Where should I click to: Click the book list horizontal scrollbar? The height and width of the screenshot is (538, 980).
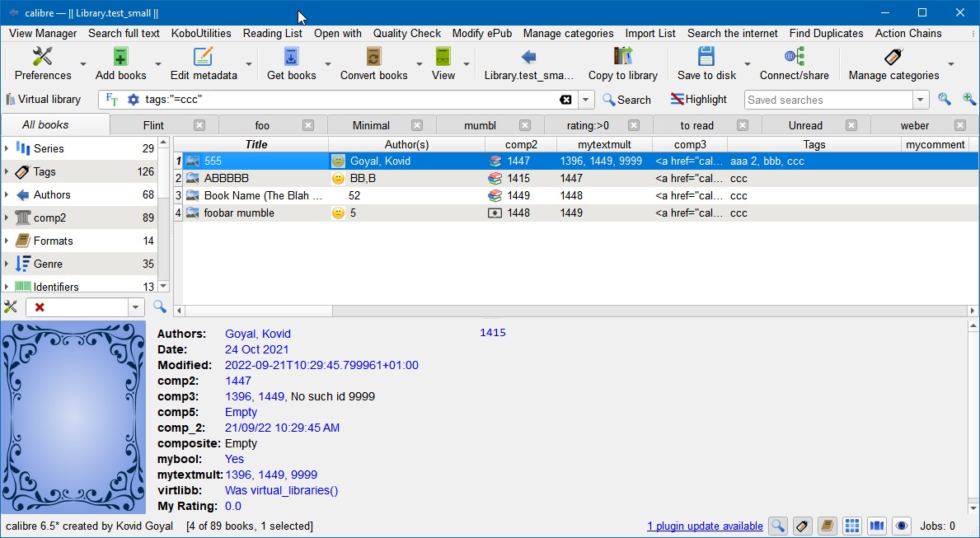click(575, 311)
